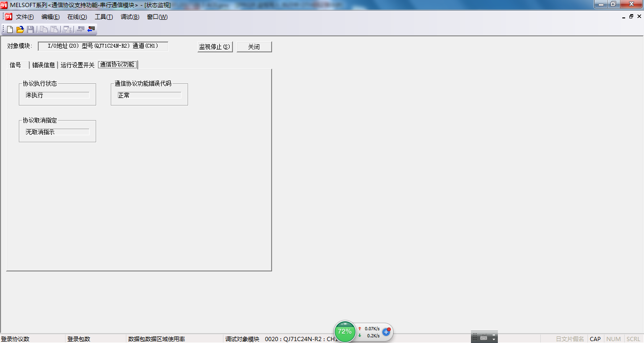Click the Paste toolbar icon
The width and height of the screenshot is (644, 343).
pos(55,30)
